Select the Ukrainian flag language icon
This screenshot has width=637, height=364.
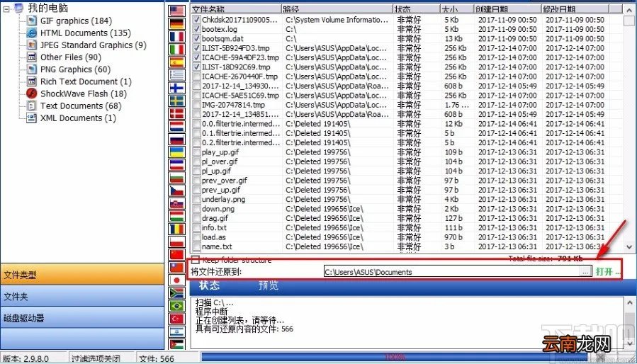pos(177,152)
